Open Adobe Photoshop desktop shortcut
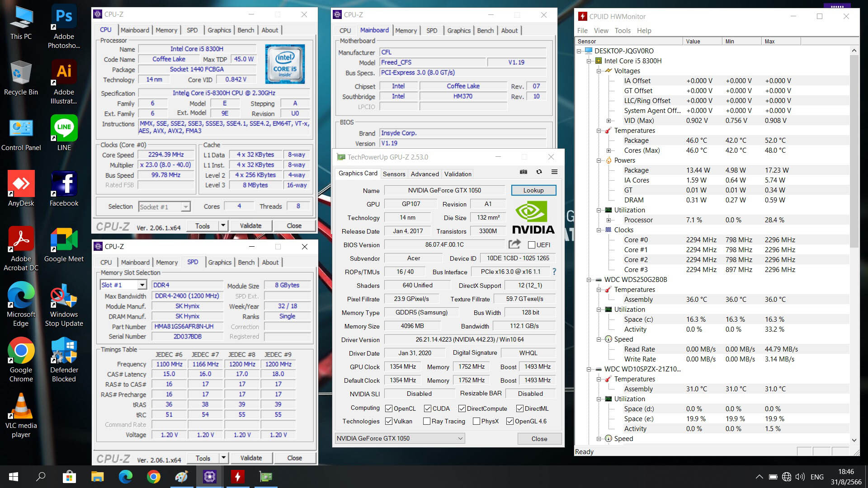The width and height of the screenshot is (868, 488). [x=64, y=26]
